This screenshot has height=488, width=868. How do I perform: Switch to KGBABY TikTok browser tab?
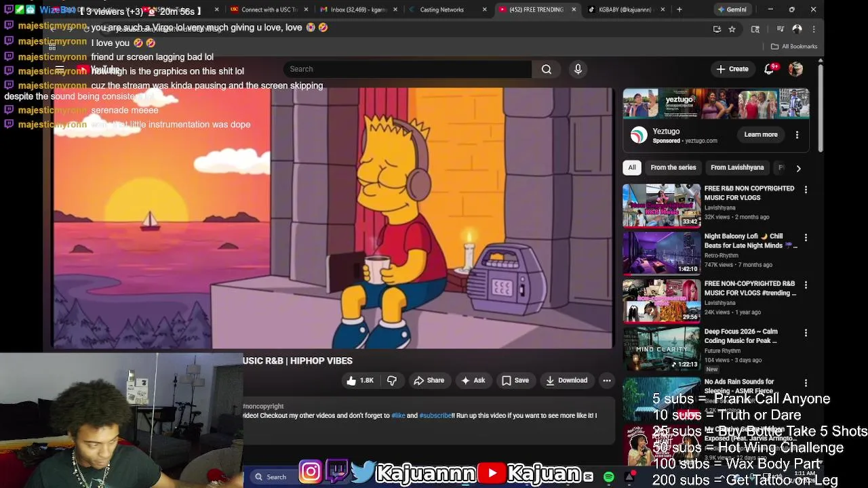point(625,9)
